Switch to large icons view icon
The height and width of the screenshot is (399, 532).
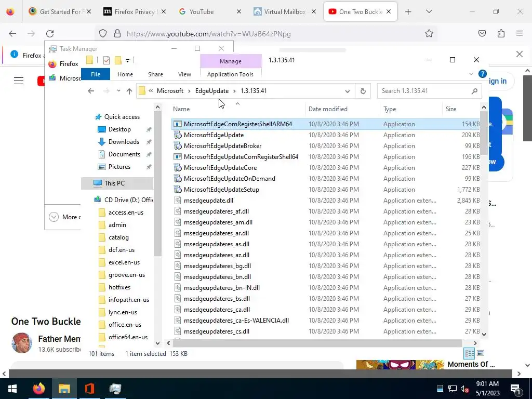click(x=481, y=353)
